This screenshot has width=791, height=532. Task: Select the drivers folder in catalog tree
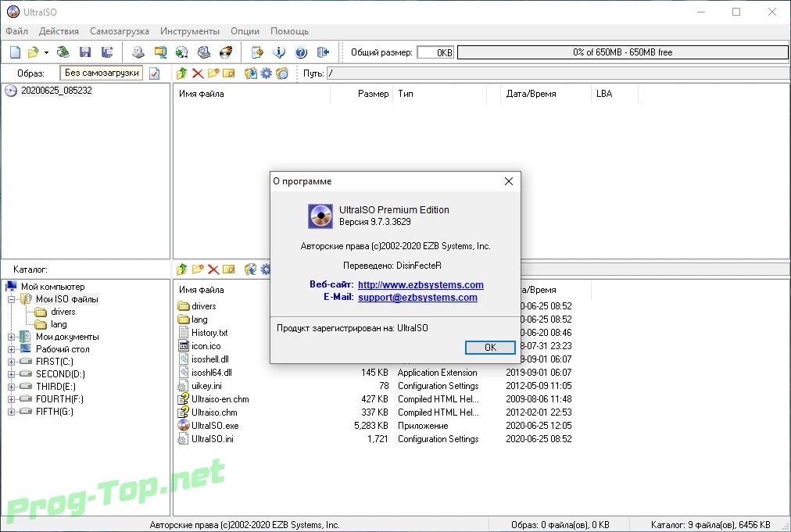(63, 312)
